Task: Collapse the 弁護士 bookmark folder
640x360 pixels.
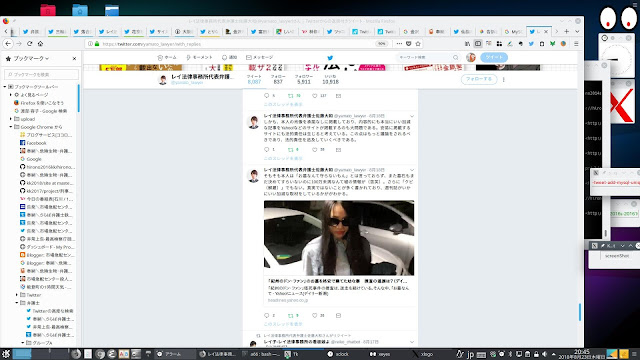Action: click(x=17, y=303)
